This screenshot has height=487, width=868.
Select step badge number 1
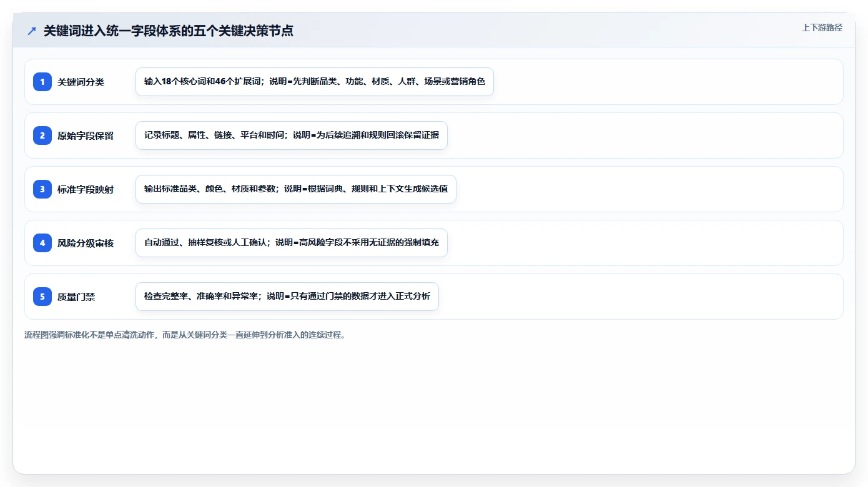click(x=42, y=82)
